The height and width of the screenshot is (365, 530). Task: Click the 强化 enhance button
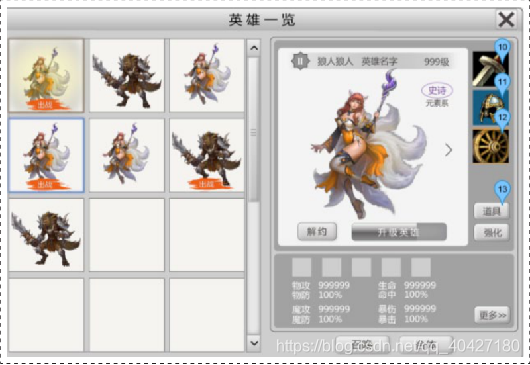coord(491,233)
